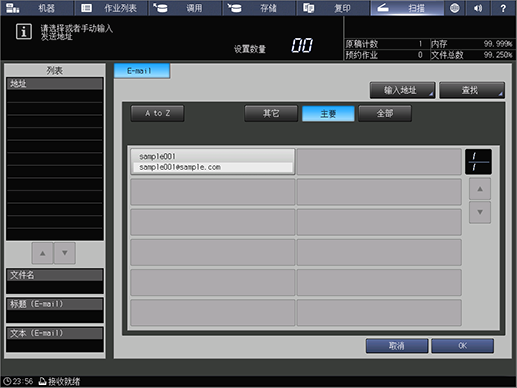Open the 机器 (Machine) tab
This screenshot has height=388, width=517.
pyautogui.click(x=37, y=8)
